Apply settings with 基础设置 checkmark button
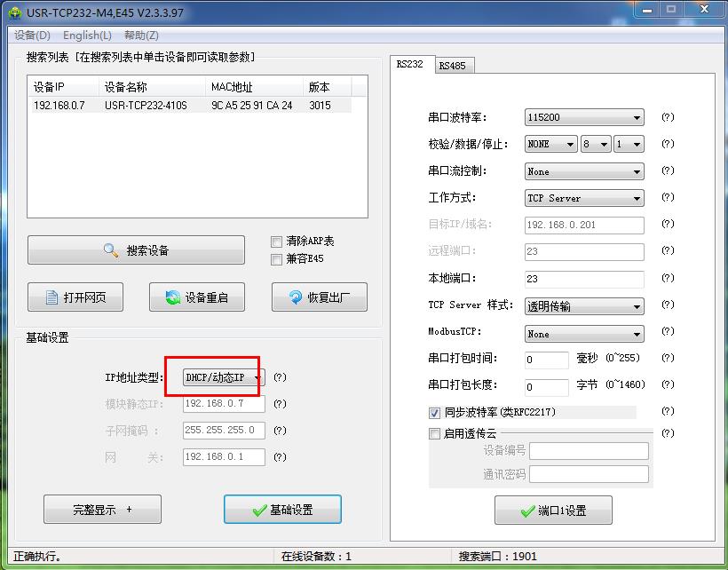The image size is (728, 570). pyautogui.click(x=282, y=510)
